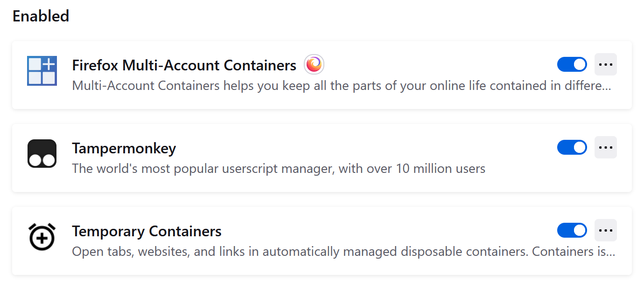Click the Tampermonkey extension icon

pos(42,153)
